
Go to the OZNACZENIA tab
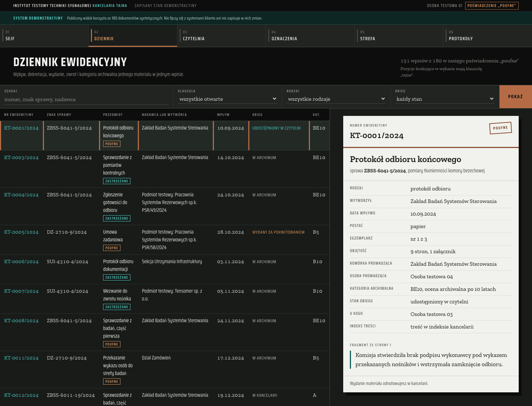tap(310, 36)
